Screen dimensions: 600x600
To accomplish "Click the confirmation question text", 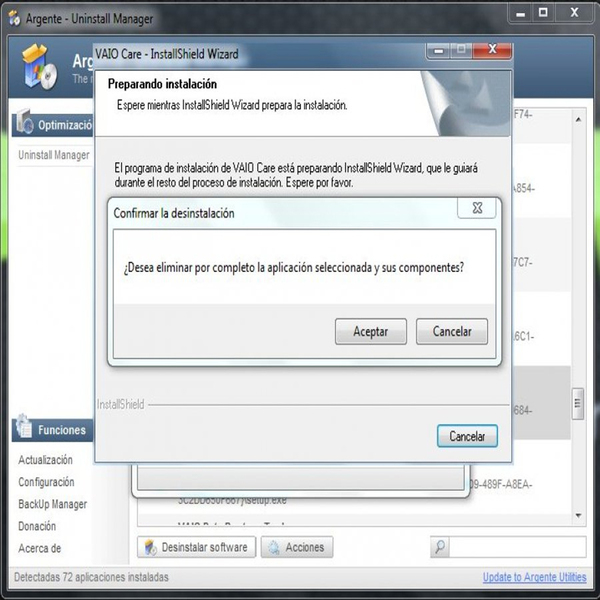I will (x=294, y=267).
